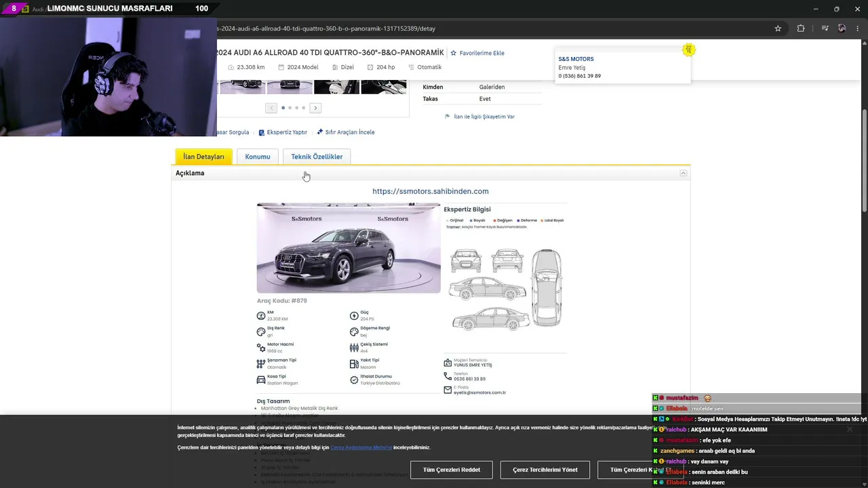Click the gearbox icon beside Otomatik

pos(411,67)
